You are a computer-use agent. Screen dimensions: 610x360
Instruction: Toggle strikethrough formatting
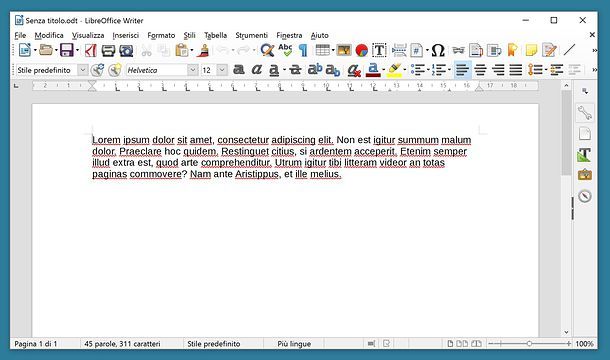[x=295, y=70]
